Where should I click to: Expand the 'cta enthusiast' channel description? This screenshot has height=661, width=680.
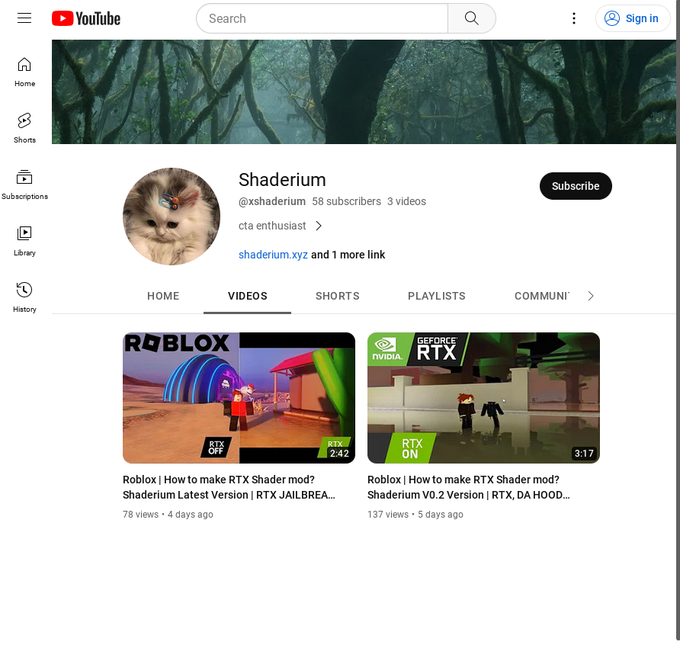point(280,226)
